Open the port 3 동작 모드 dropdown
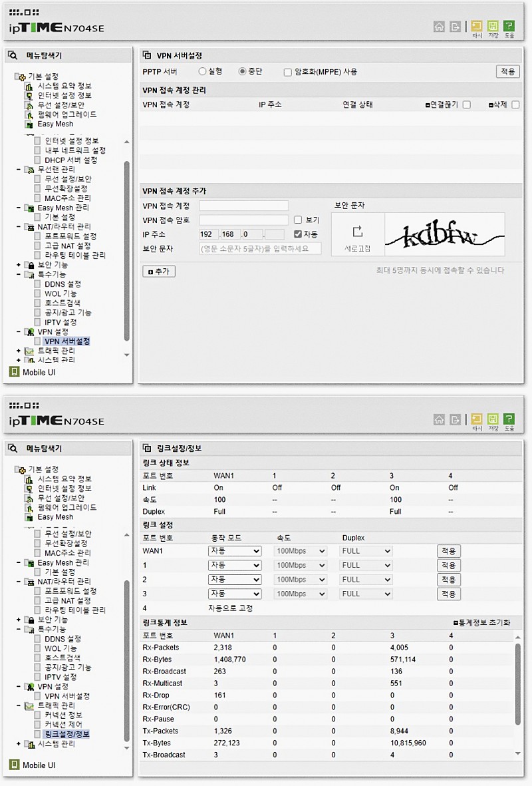 (x=235, y=594)
